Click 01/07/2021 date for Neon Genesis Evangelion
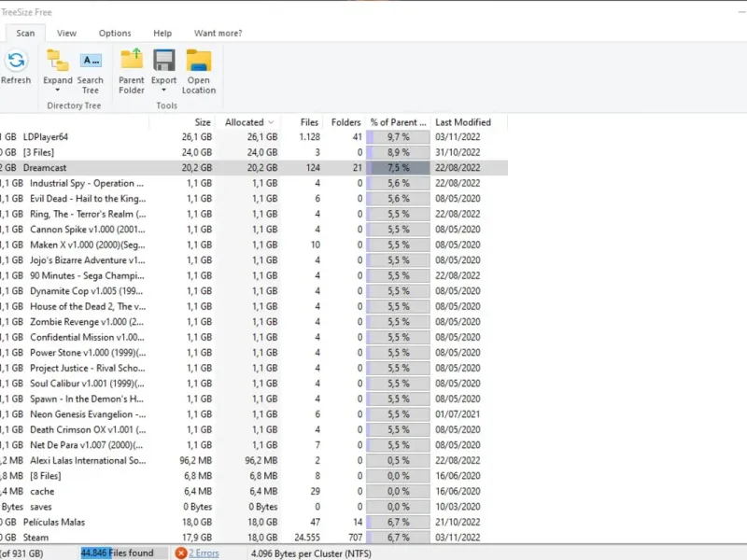 458,414
